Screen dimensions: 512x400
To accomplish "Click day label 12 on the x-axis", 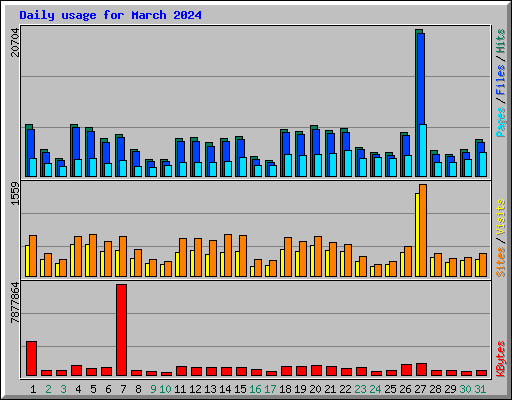I will [195, 389].
